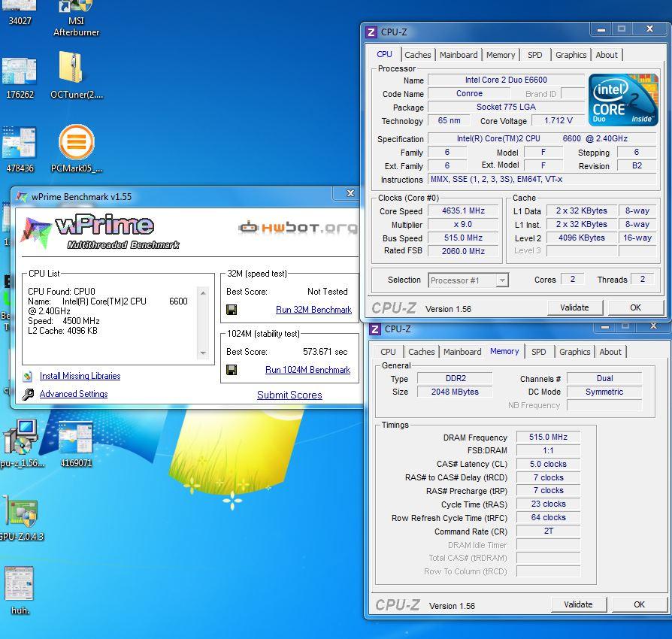This screenshot has height=639, width=672.
Task: Click Core Voltage value 1.712 V
Action: click(558, 120)
